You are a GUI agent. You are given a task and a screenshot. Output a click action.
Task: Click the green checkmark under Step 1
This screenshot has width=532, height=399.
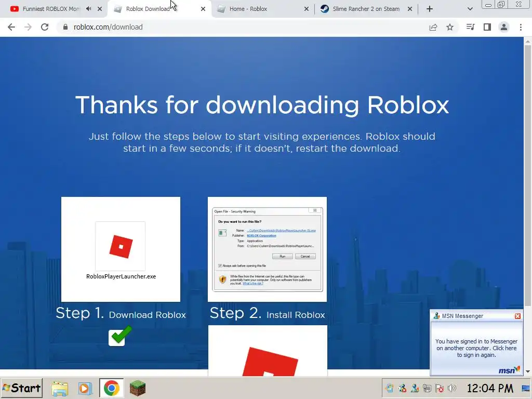point(120,336)
